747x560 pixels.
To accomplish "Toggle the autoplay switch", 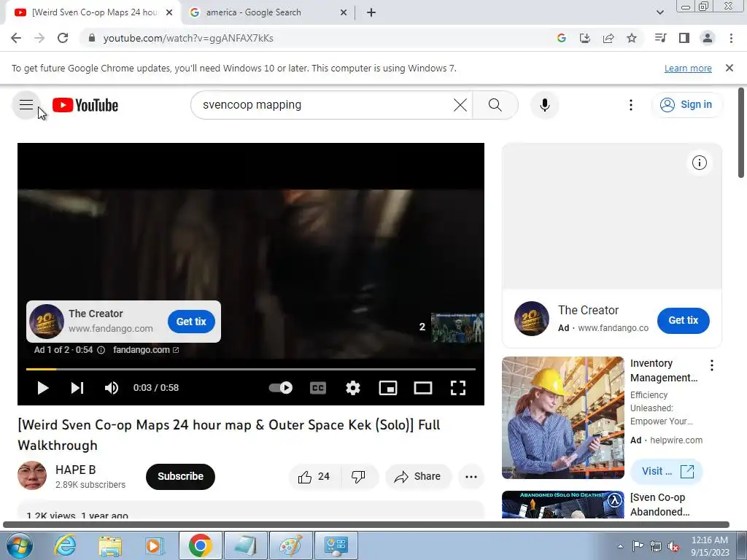I will 281,388.
